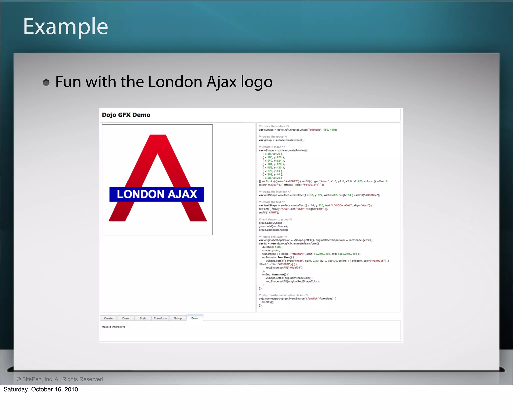Click the 'Make it interactive' description text
The width and height of the screenshot is (513, 420).
coord(113,327)
